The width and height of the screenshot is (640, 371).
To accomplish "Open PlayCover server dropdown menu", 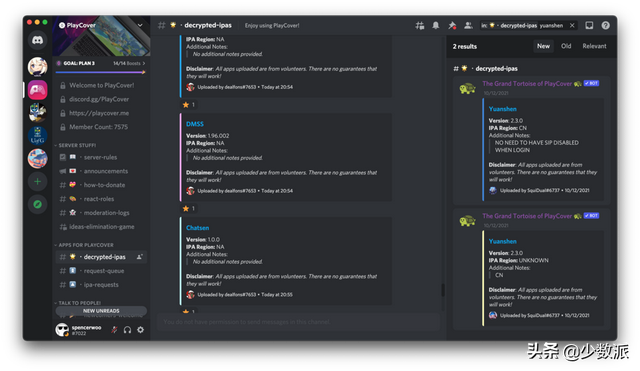I will tap(140, 25).
